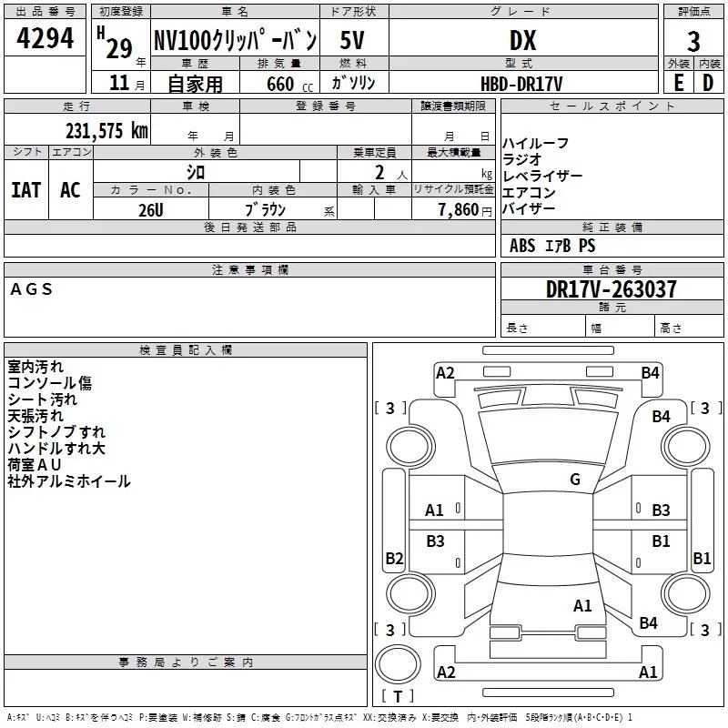The width and height of the screenshot is (728, 728).
Task: Select exterior color シロ
Action: (x=196, y=172)
